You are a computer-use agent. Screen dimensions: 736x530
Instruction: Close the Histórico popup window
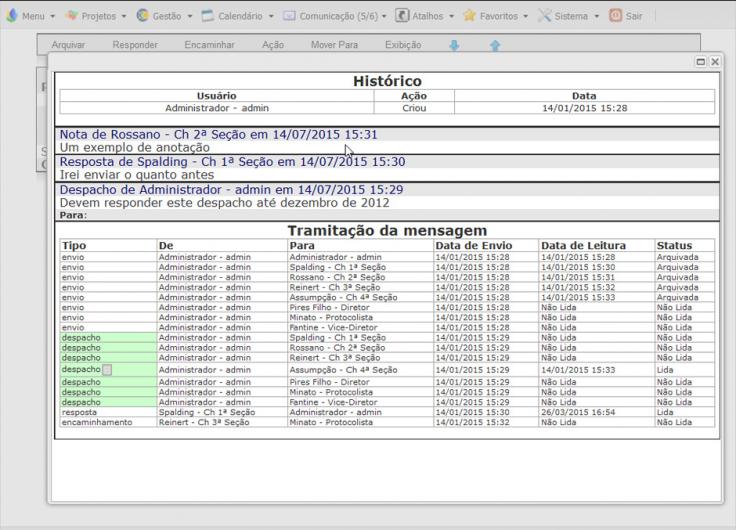714,62
